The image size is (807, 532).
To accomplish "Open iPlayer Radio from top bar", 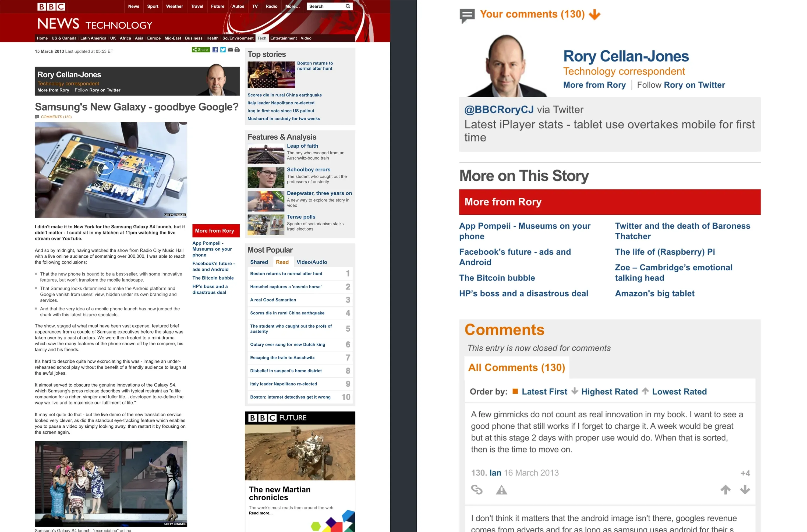I will [x=271, y=6].
